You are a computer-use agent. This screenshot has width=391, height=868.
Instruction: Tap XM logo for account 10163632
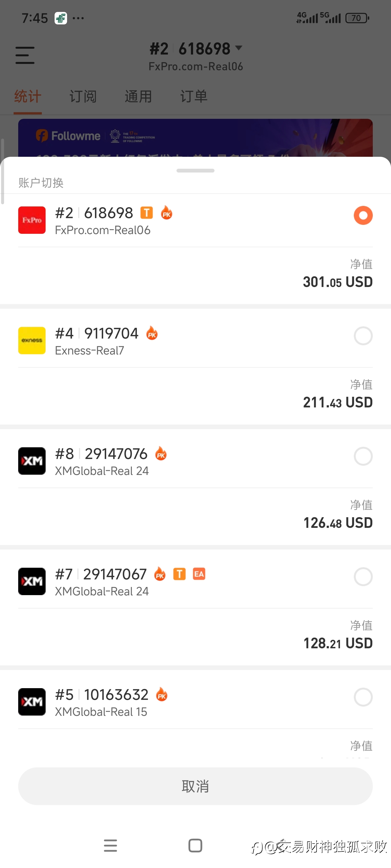coord(32,701)
